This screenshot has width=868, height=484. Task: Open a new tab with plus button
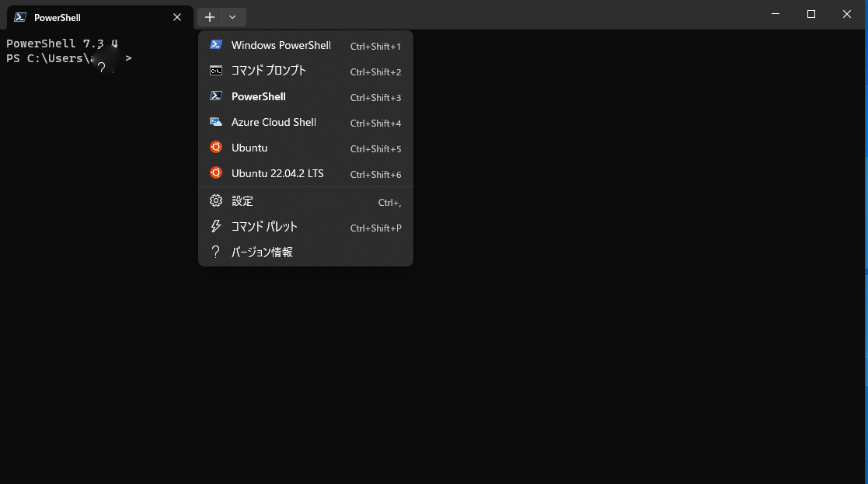point(210,17)
